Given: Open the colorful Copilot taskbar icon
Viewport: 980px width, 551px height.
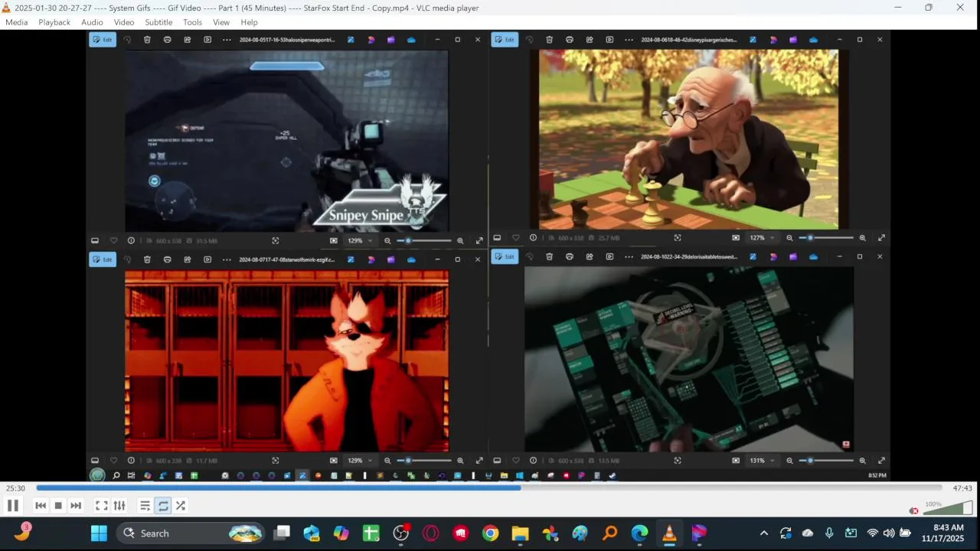Looking at the screenshot, I should pos(341,533).
